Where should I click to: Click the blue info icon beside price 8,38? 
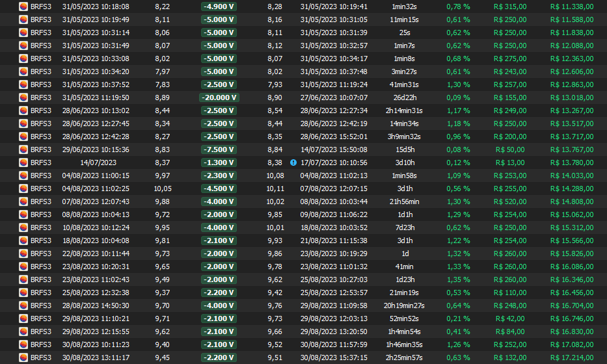[x=293, y=162]
